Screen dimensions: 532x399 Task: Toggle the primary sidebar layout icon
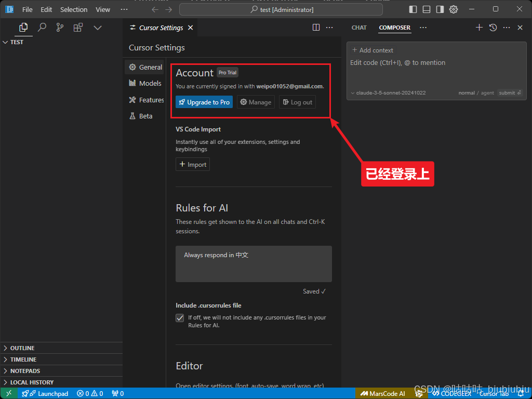point(413,9)
